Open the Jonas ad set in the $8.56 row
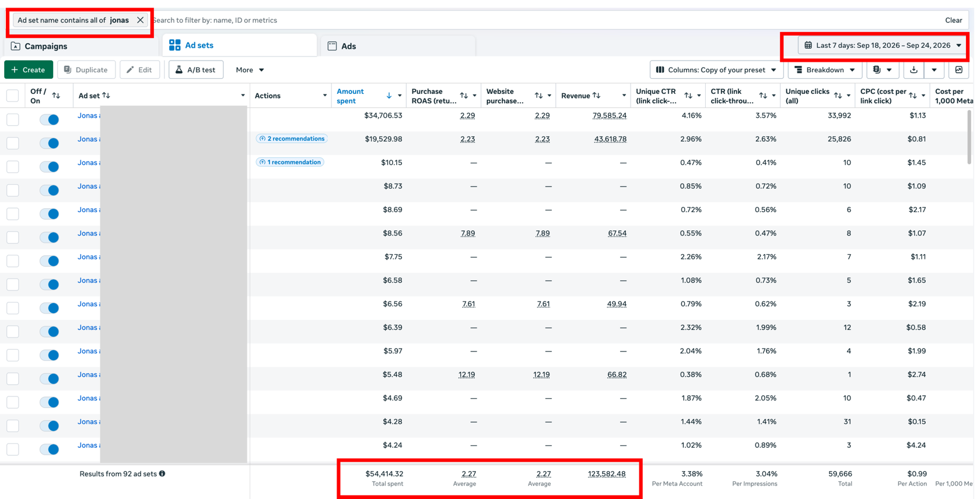This screenshot has height=499, width=980. tap(89, 233)
